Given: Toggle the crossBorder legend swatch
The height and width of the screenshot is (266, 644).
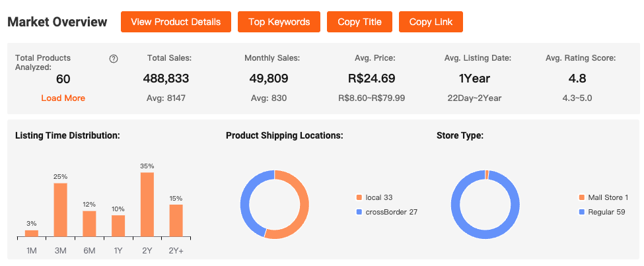Looking at the screenshot, I should pos(359,212).
